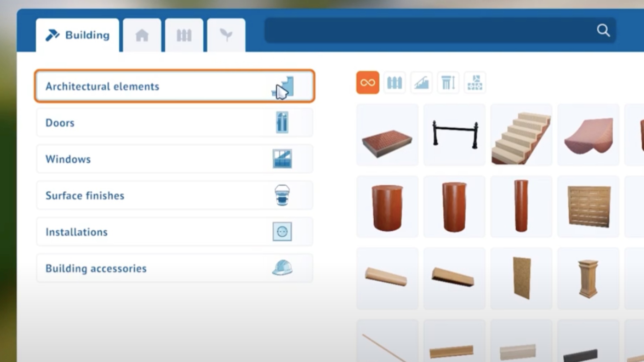The width and height of the screenshot is (644, 362).
Task: Click the search magnifier icon
Action: pos(603,31)
